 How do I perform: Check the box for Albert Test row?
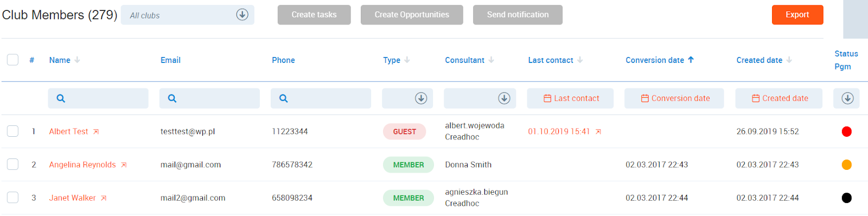[12, 131]
